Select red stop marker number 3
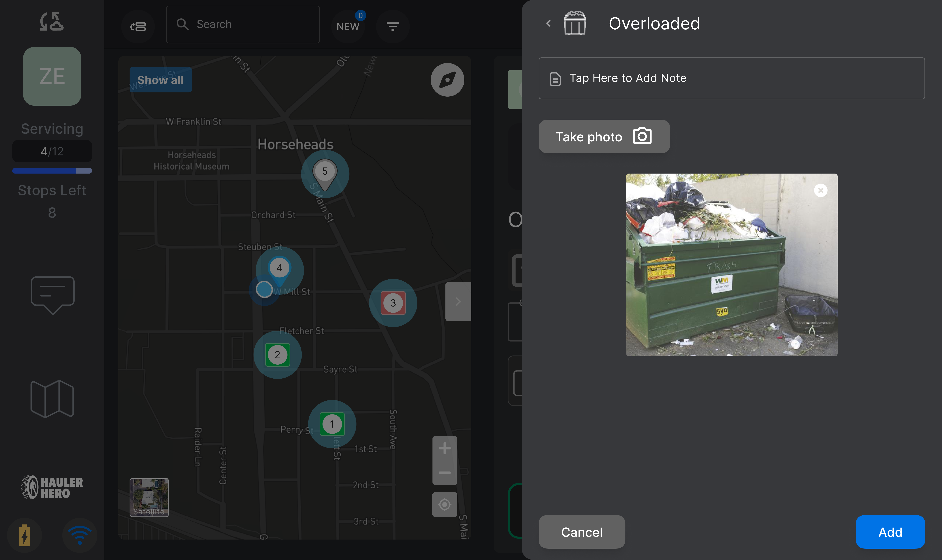Viewport: 942px width, 560px height. click(x=393, y=303)
